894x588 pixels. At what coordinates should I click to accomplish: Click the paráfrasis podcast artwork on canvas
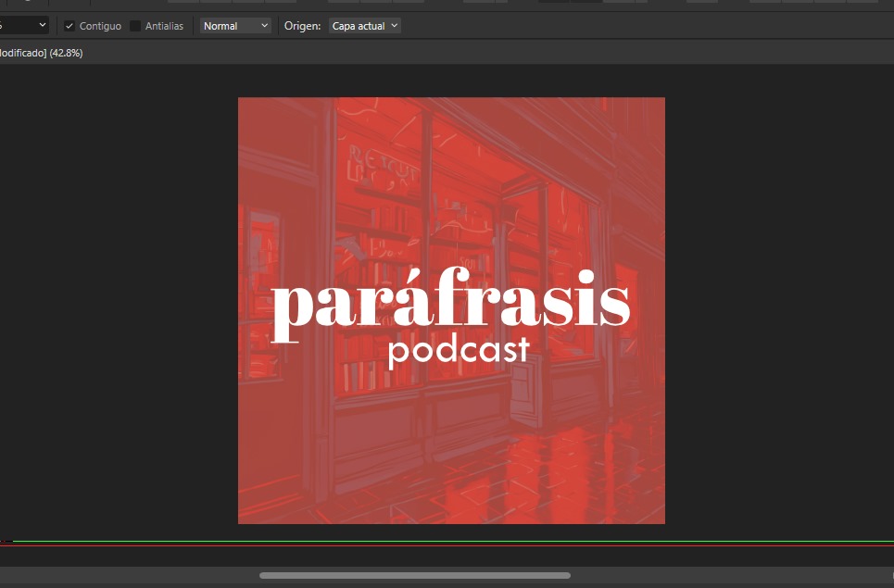tap(451, 310)
